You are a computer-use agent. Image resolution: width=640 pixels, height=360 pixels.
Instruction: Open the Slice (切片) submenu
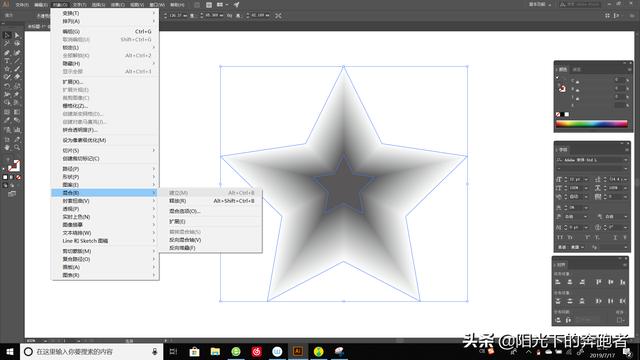[105, 150]
